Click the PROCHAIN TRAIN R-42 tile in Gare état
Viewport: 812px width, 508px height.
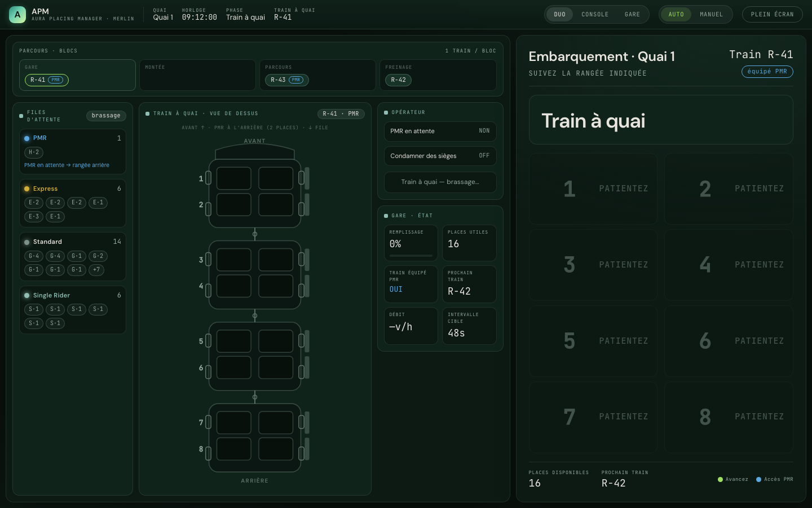click(469, 284)
